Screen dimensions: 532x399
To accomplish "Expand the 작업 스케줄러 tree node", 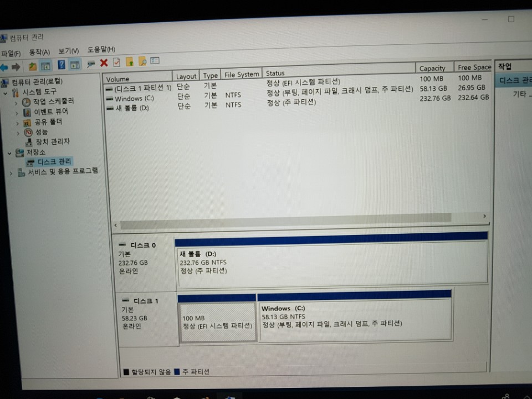I will (x=17, y=103).
